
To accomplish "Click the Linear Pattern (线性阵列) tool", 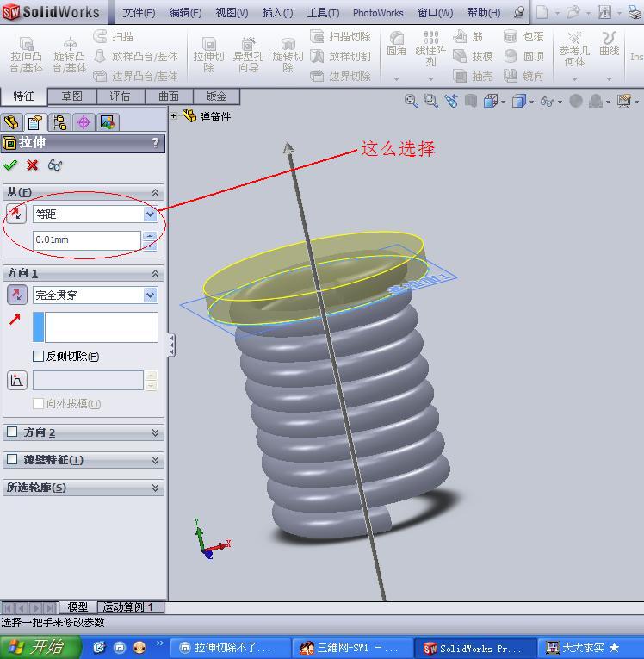I will click(x=430, y=49).
